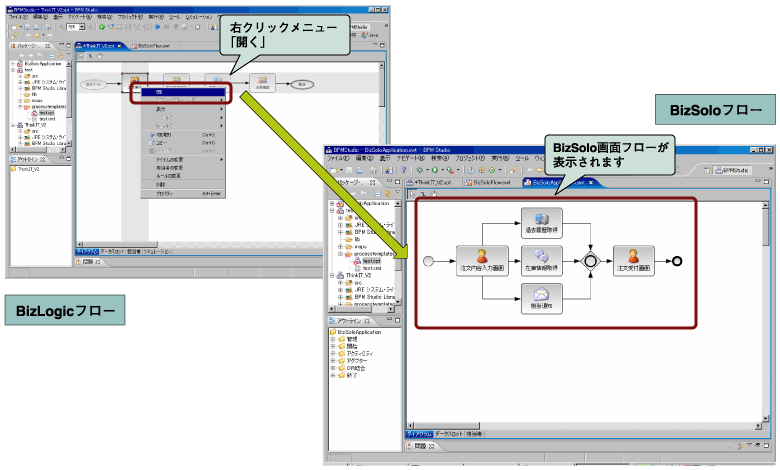Expand OR結合 folder in the BizSolo outline
The image size is (780, 470).
(333, 368)
